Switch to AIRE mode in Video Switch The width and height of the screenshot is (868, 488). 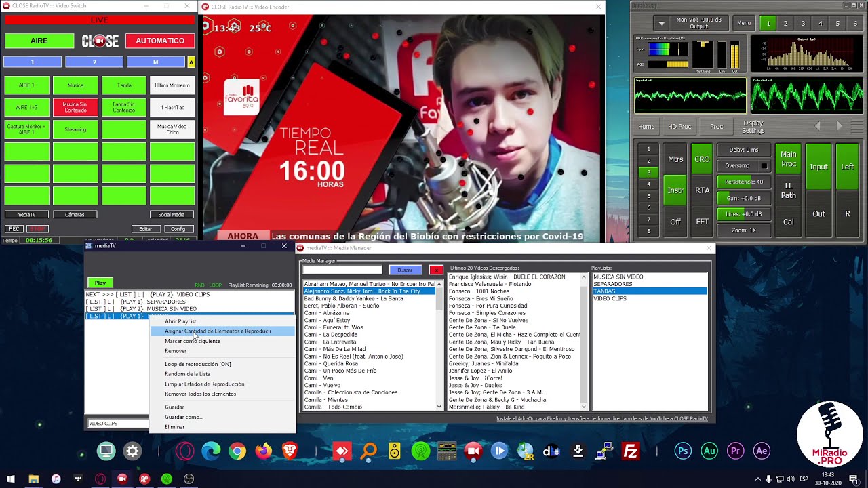point(39,41)
